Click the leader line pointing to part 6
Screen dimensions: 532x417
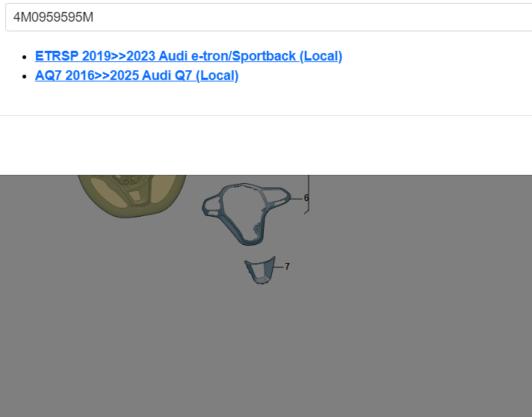click(297, 199)
